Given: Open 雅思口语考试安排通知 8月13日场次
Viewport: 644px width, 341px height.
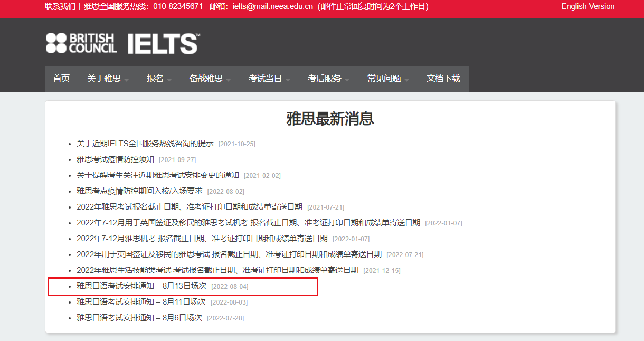Looking at the screenshot, I should click(x=141, y=286).
